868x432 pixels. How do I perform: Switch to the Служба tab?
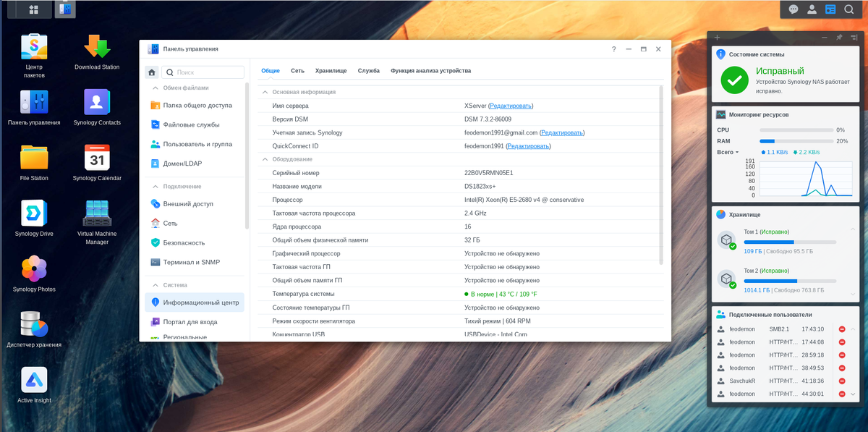(x=368, y=71)
